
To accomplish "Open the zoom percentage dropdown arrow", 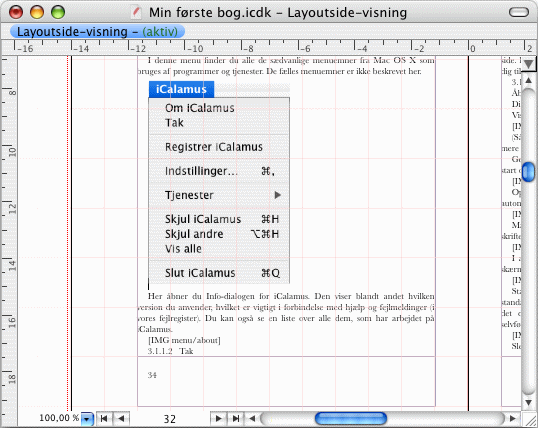I will click(x=87, y=419).
